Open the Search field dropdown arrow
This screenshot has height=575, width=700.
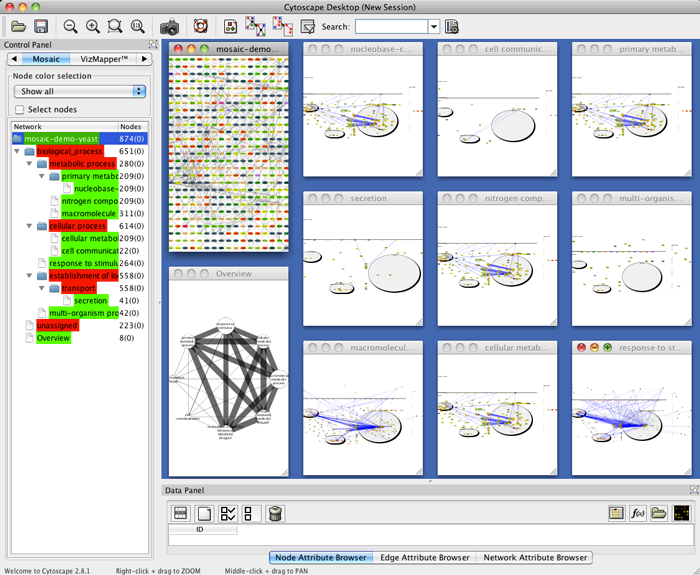434,27
